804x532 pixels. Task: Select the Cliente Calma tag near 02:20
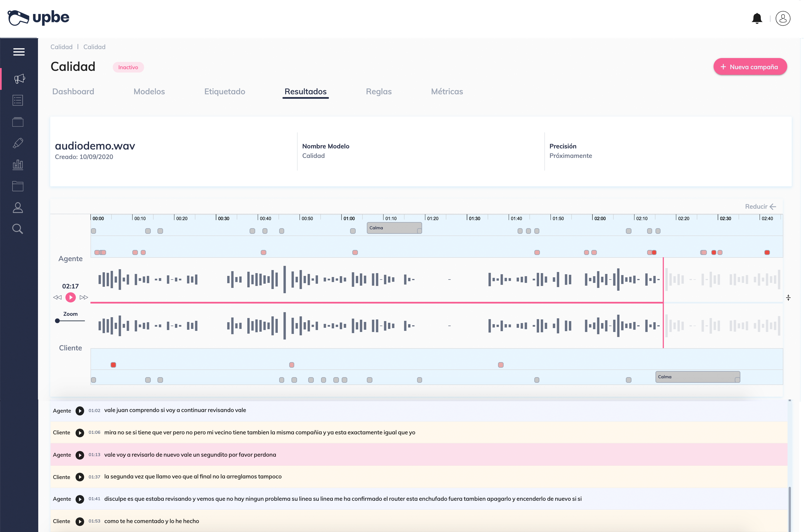pyautogui.click(x=697, y=377)
